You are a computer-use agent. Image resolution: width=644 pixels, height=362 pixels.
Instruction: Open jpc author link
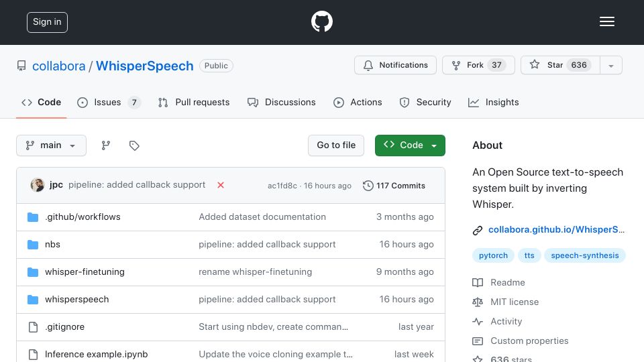[x=56, y=185]
